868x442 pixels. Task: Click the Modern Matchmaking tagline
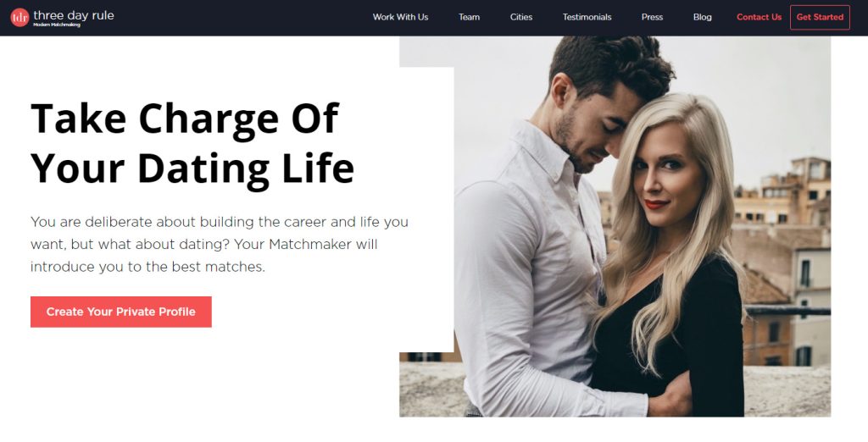57,25
